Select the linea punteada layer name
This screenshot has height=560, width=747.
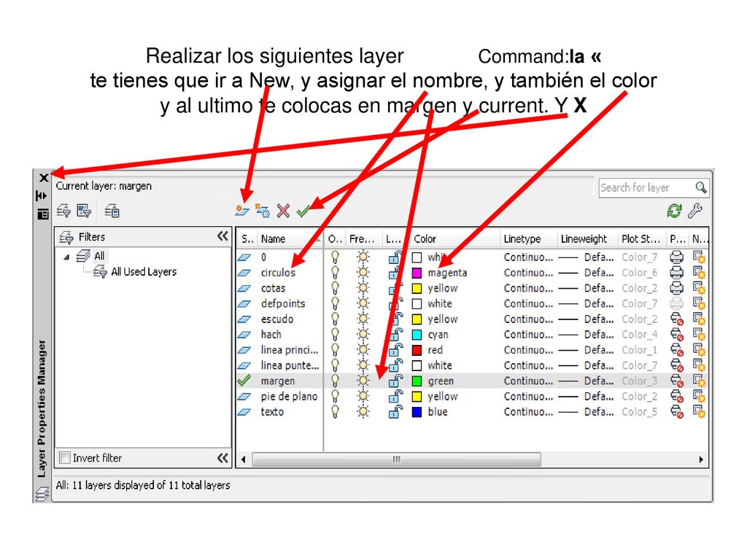[290, 365]
